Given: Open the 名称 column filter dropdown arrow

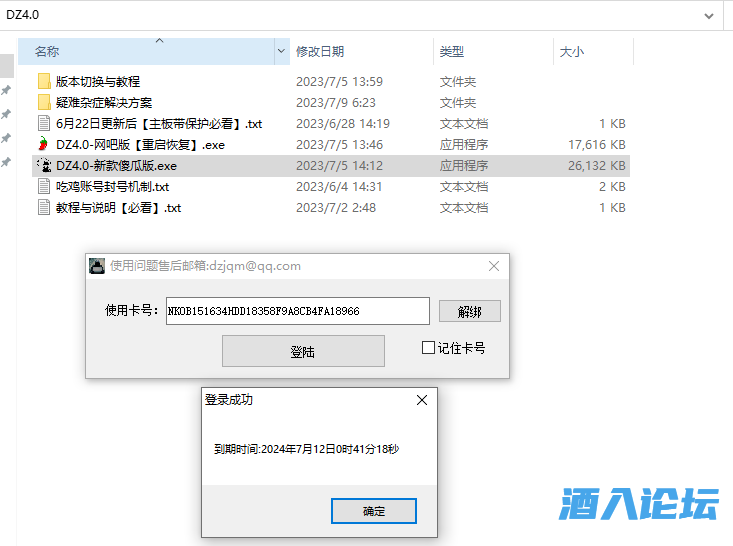Looking at the screenshot, I should pyautogui.click(x=281, y=51).
